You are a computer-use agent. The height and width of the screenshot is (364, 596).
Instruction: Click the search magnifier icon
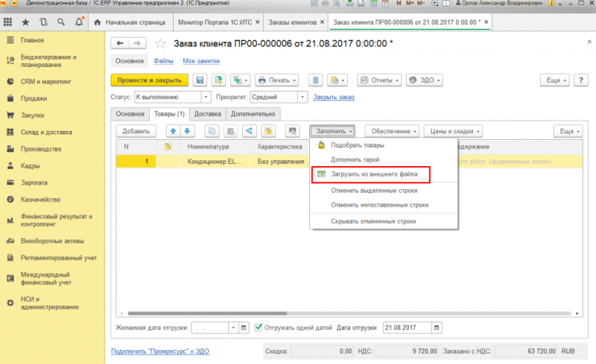point(61,22)
